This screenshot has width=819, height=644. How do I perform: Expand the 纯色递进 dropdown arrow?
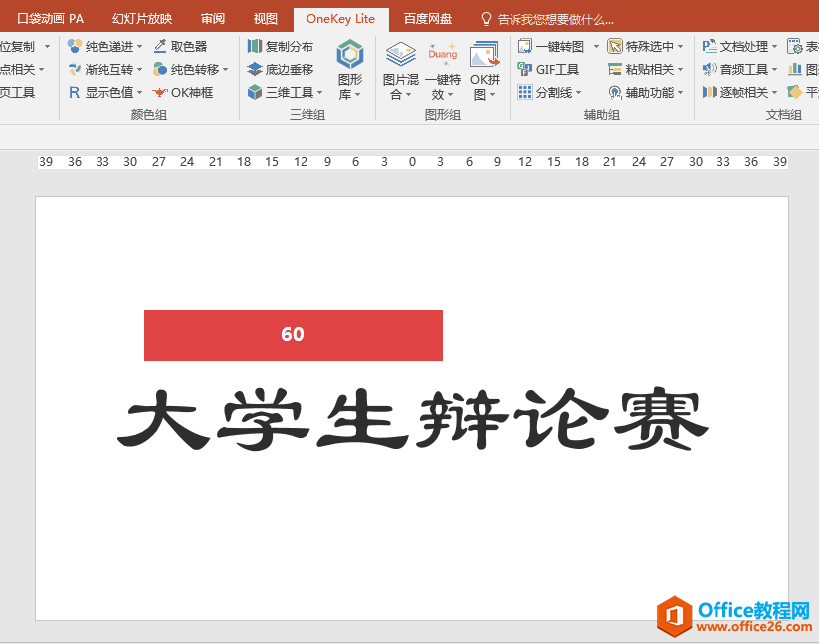tap(139, 47)
